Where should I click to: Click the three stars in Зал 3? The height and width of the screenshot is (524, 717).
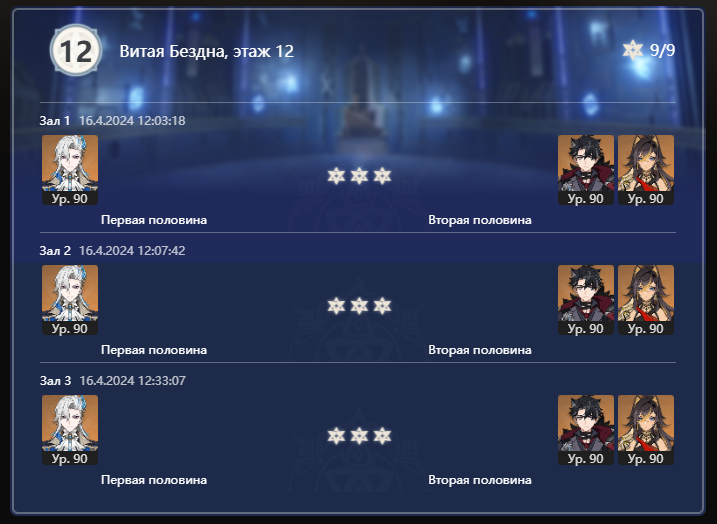(x=359, y=436)
